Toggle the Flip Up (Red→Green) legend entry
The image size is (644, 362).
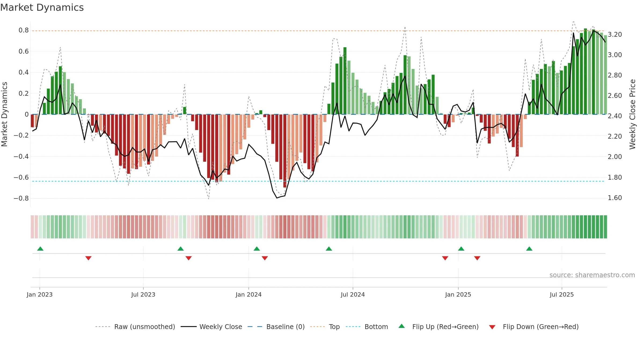[438, 327]
